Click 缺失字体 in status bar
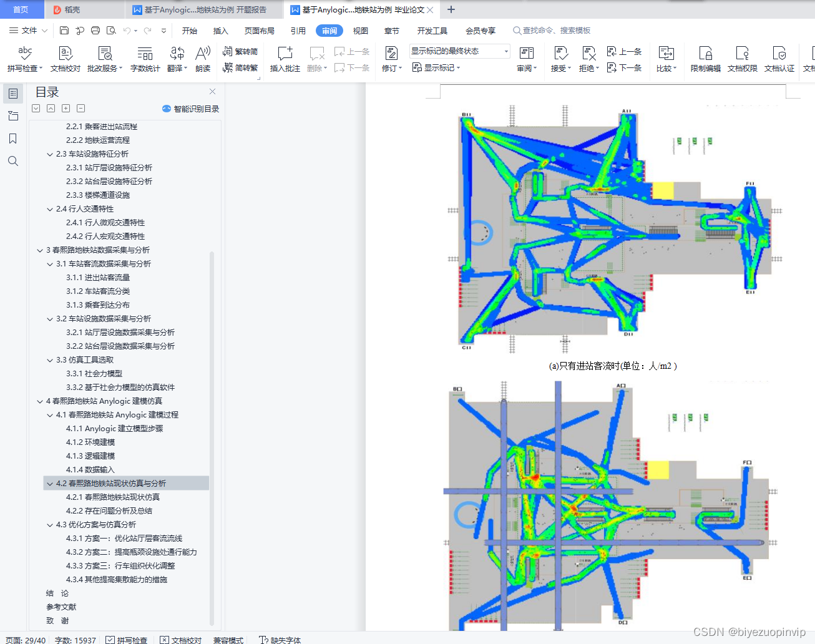The height and width of the screenshot is (644, 815). [280, 640]
